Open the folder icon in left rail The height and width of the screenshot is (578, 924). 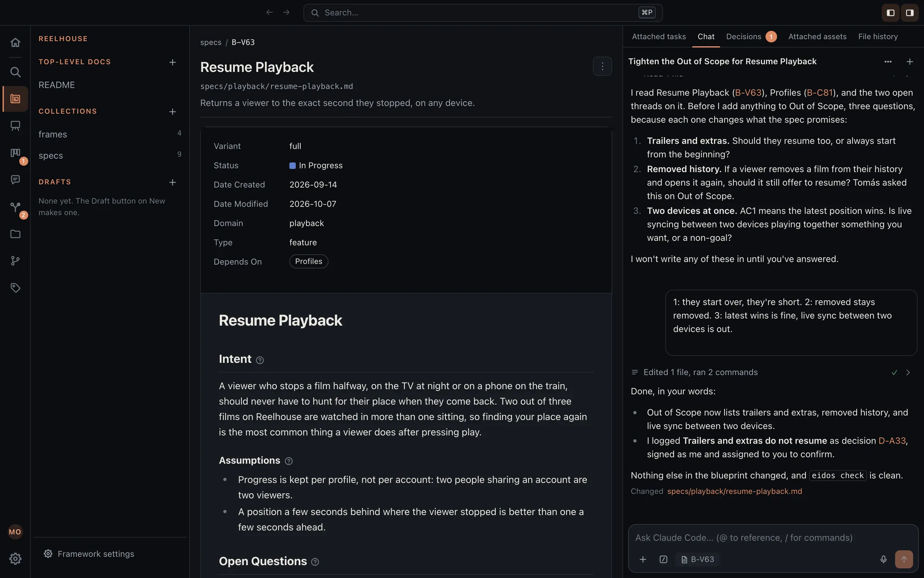click(x=15, y=234)
